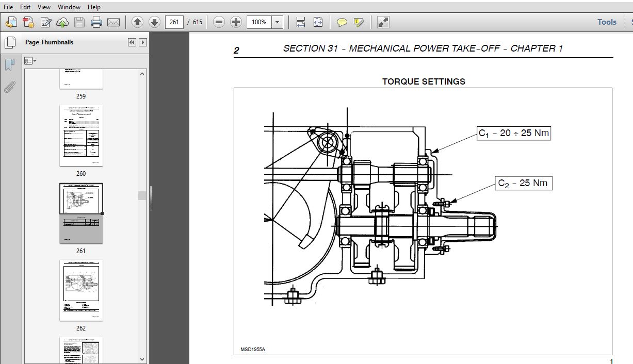The width and height of the screenshot is (633, 364).
Task: Select the Highlight Text tool
Action: [x=359, y=22]
